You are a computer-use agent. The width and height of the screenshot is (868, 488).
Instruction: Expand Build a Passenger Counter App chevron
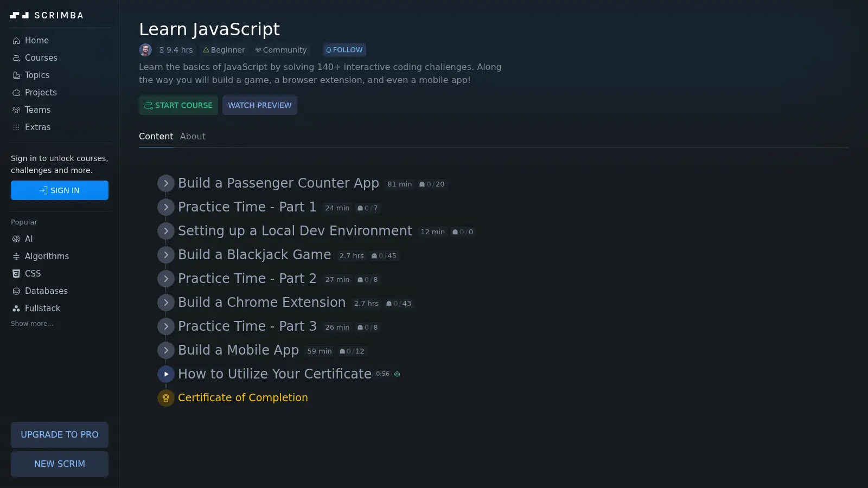(166, 183)
